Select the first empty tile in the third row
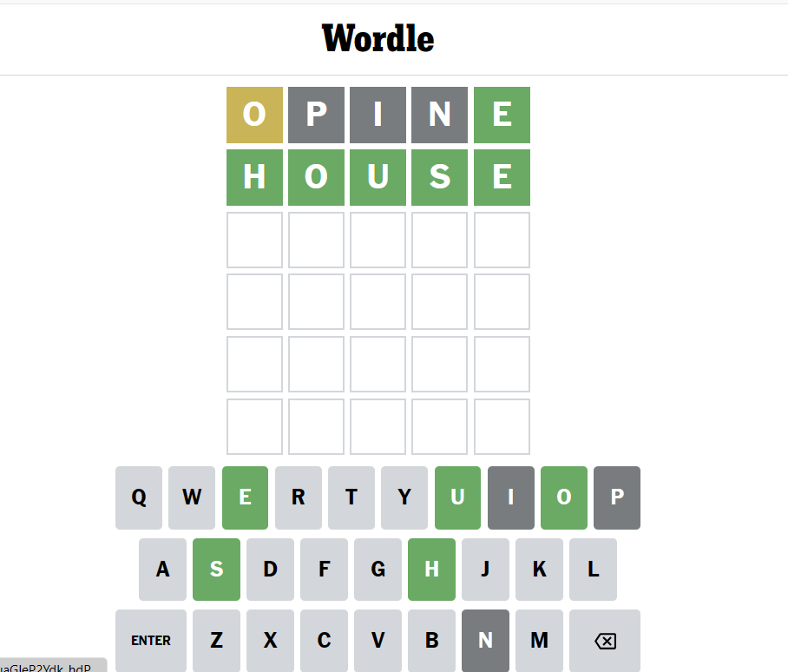Image resolution: width=788 pixels, height=672 pixels. click(254, 240)
